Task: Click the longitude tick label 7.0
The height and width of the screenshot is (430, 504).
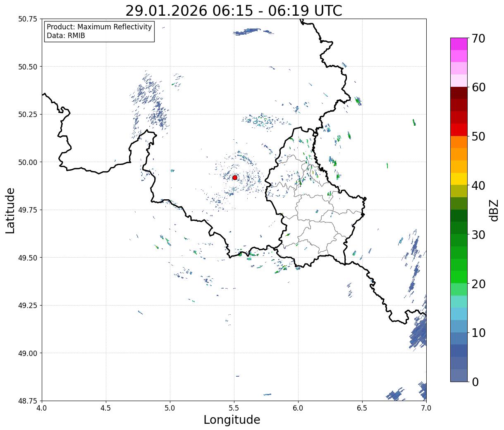Action: [426, 408]
